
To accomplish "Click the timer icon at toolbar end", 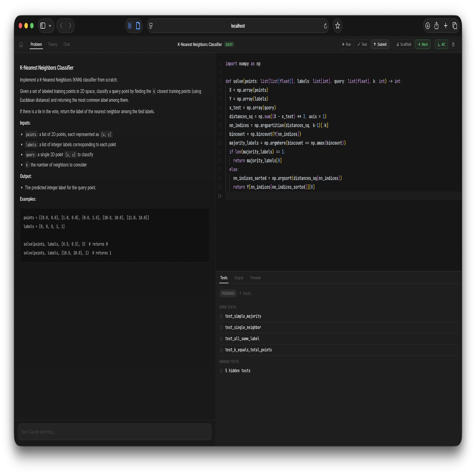I will [453, 44].
